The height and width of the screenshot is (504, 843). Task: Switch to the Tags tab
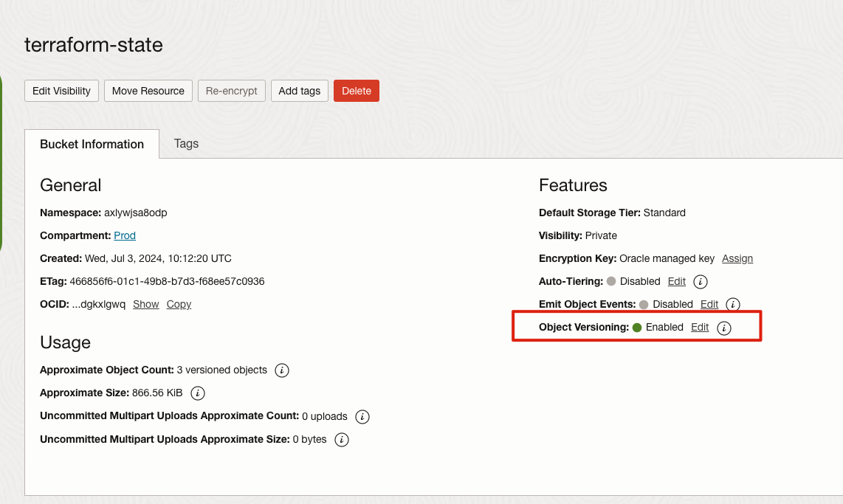(x=186, y=144)
